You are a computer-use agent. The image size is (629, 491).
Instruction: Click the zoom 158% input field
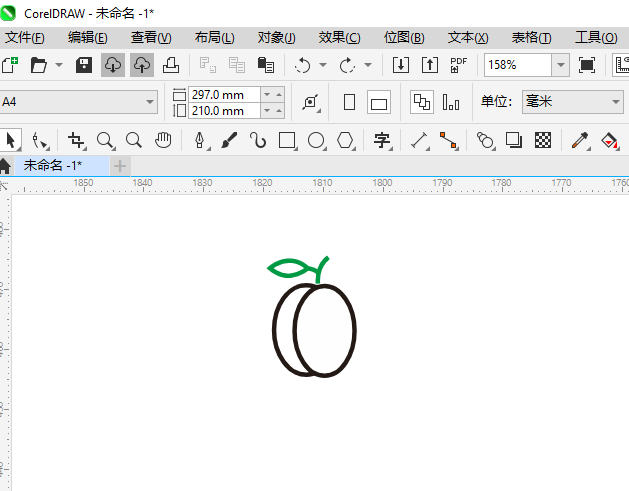point(518,65)
